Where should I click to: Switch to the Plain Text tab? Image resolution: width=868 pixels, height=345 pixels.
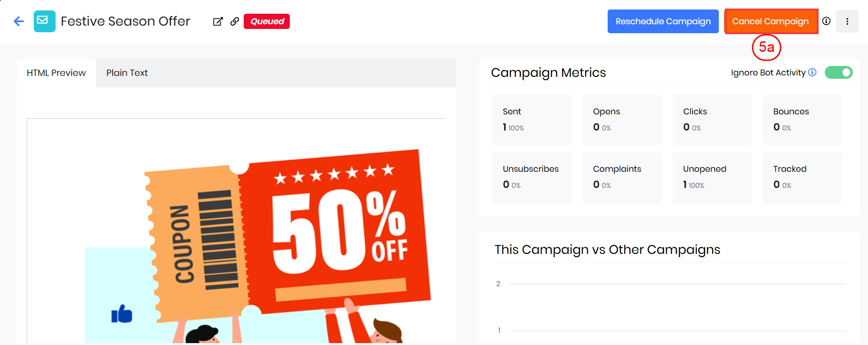(x=127, y=73)
